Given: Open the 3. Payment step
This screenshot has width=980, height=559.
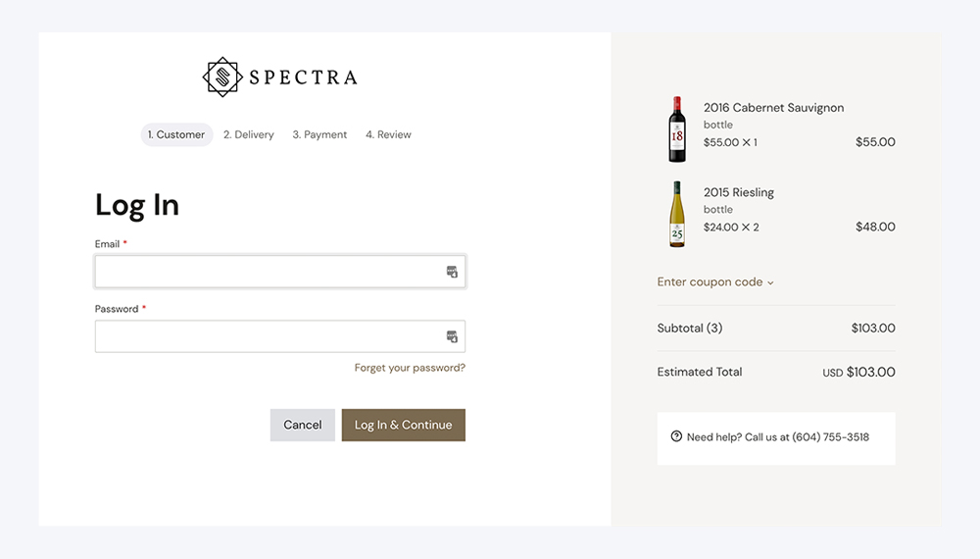Looking at the screenshot, I should (x=319, y=134).
